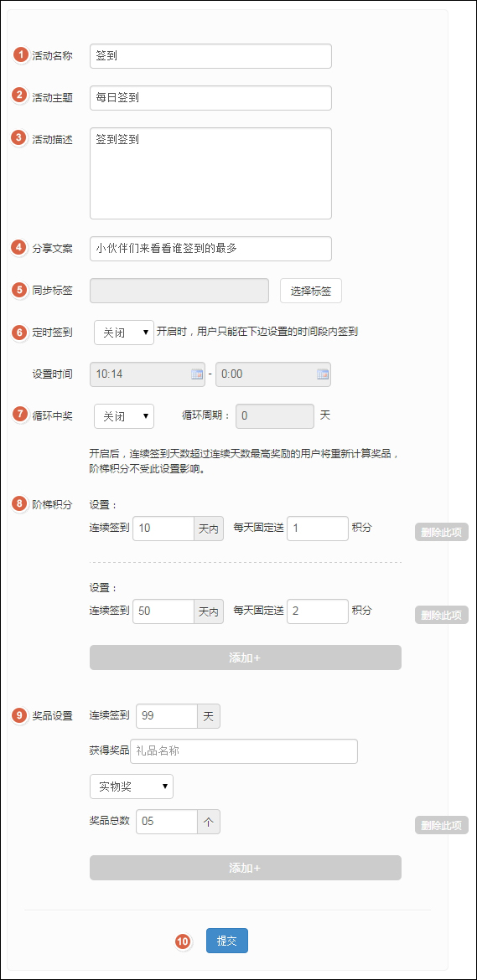This screenshot has width=477, height=980.
Task: Click the numbered badge 1 beside 活动名称
Action: tap(21, 55)
